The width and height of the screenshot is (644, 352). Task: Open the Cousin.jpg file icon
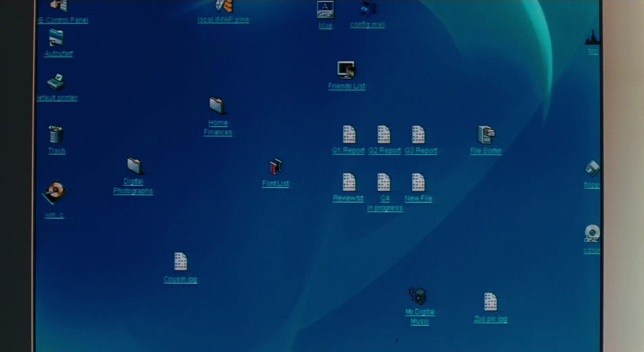click(x=181, y=262)
